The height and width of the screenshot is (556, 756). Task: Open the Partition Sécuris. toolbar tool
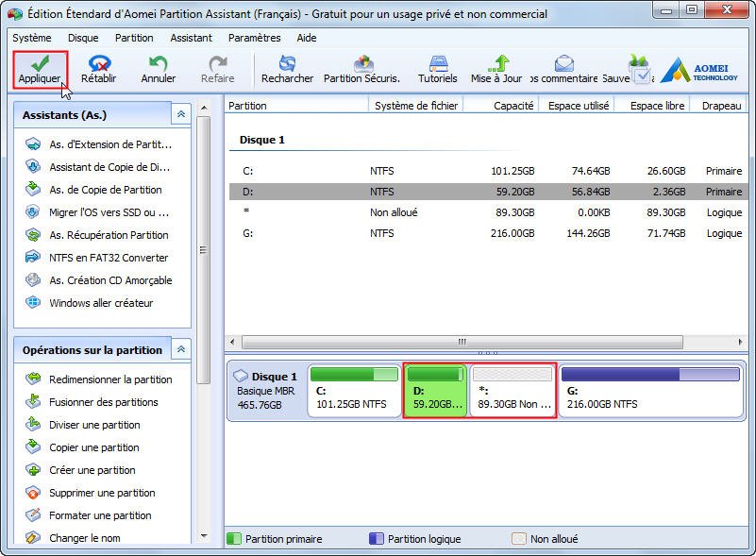pos(362,70)
